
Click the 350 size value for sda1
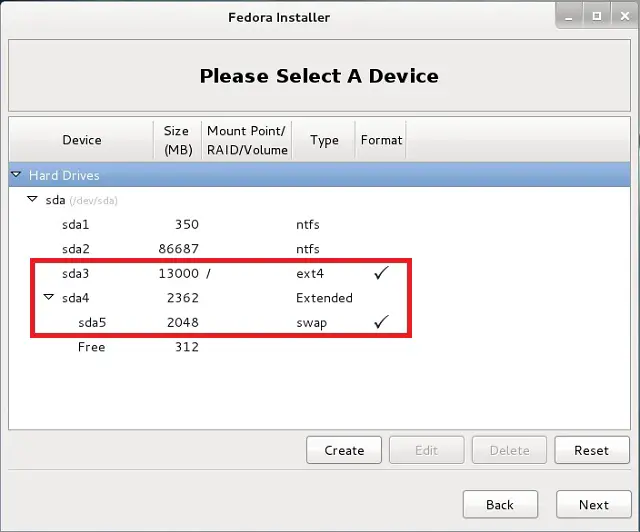pos(187,224)
